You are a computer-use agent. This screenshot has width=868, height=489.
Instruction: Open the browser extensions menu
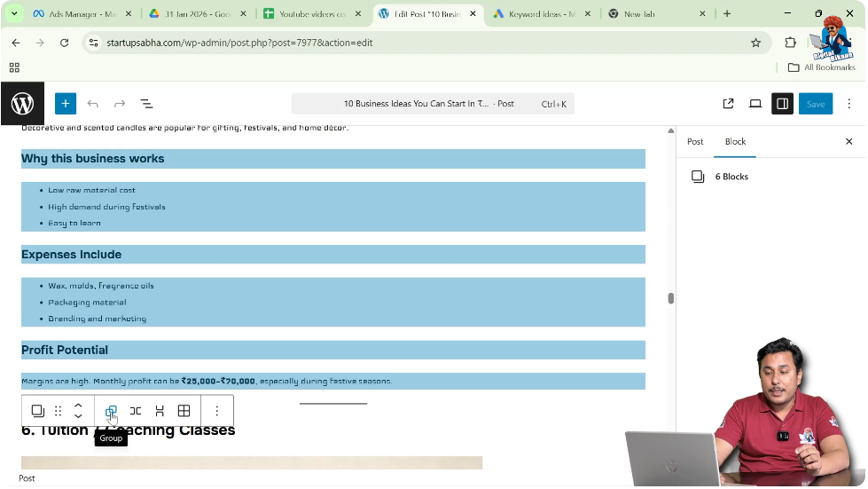790,43
